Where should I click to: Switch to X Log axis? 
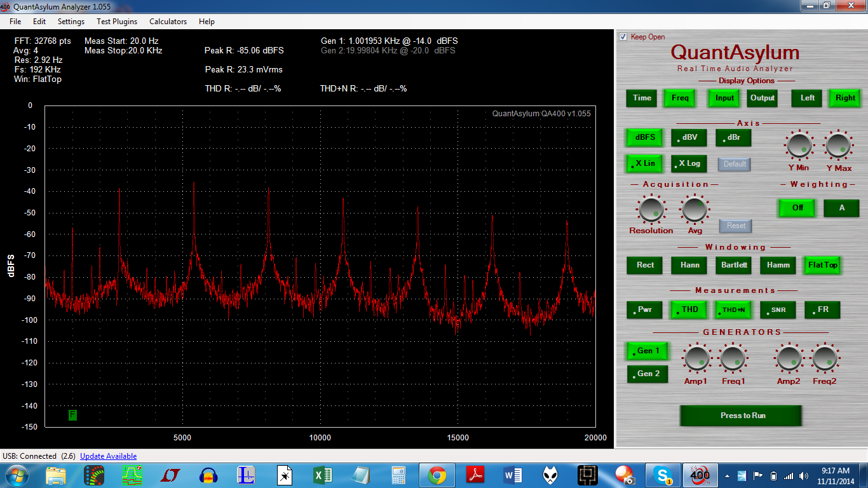(x=689, y=163)
